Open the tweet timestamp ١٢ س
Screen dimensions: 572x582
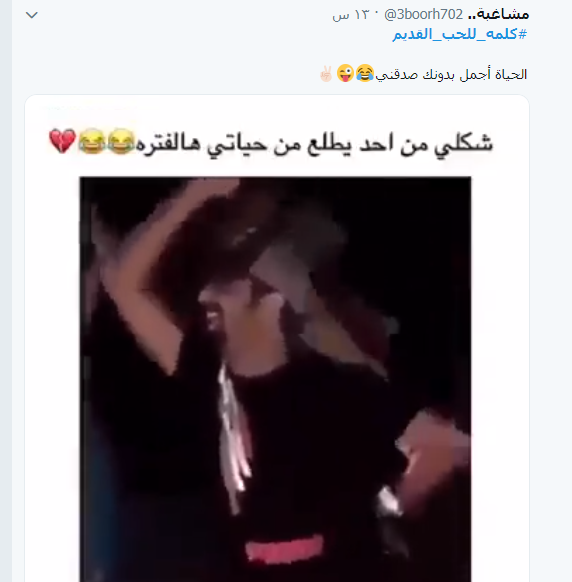350,15
